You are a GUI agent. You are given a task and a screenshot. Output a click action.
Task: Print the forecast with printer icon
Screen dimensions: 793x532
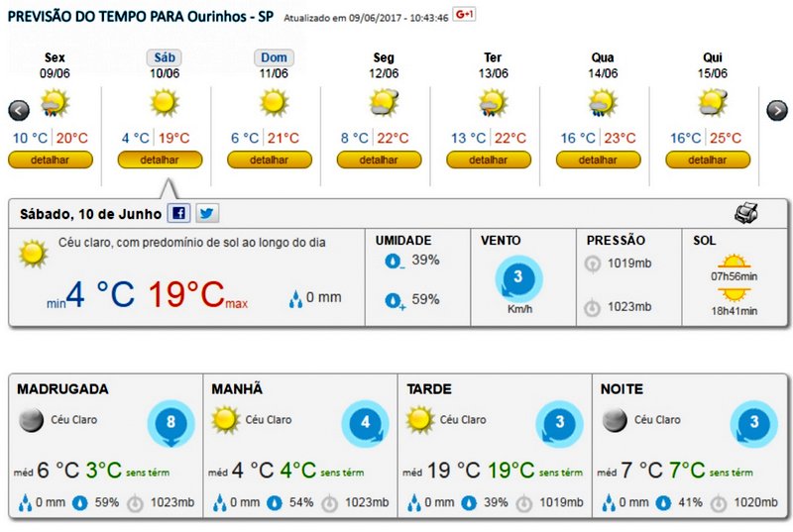(x=746, y=213)
